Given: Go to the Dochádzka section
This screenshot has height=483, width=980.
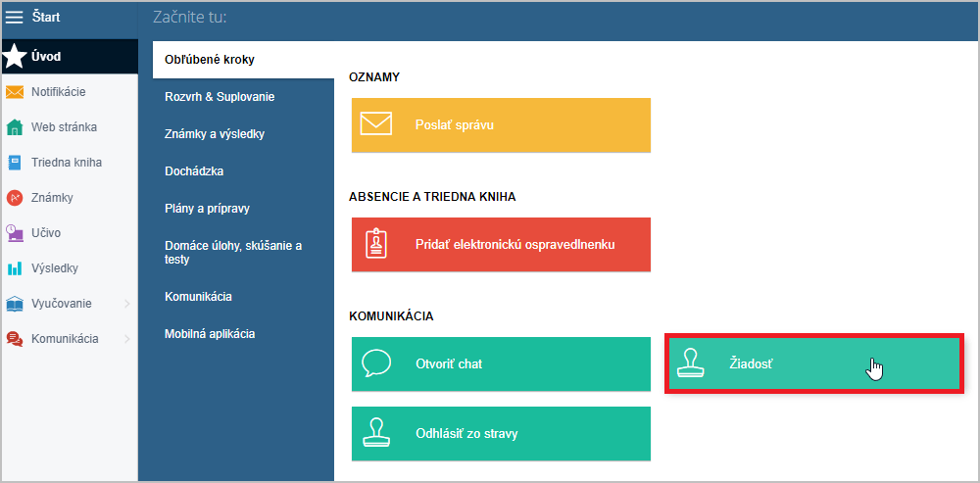Looking at the screenshot, I should (x=194, y=171).
